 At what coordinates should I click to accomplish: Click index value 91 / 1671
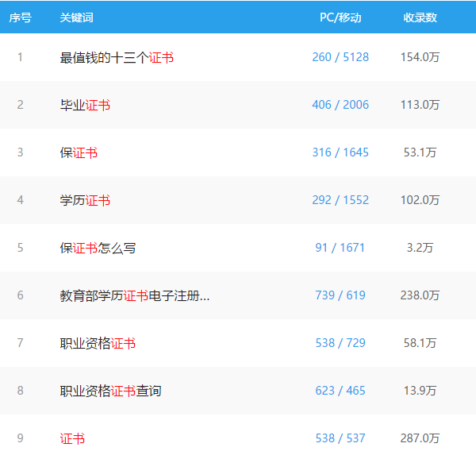[340, 248]
